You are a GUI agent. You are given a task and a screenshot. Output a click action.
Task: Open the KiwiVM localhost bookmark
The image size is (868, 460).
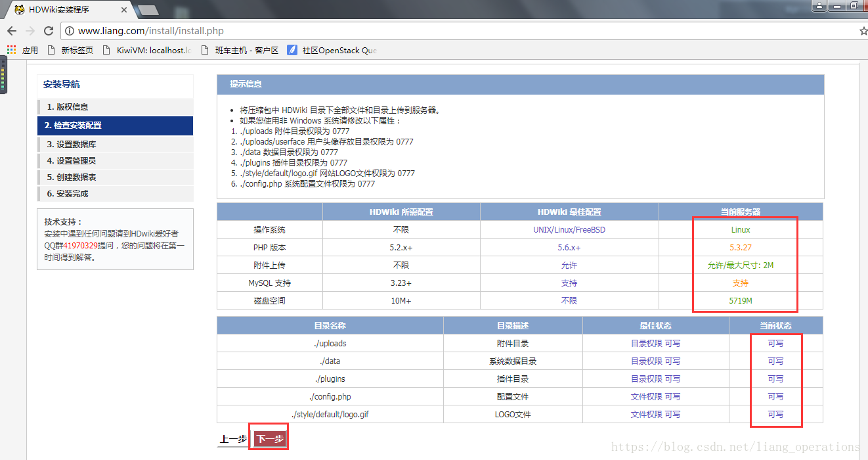147,50
